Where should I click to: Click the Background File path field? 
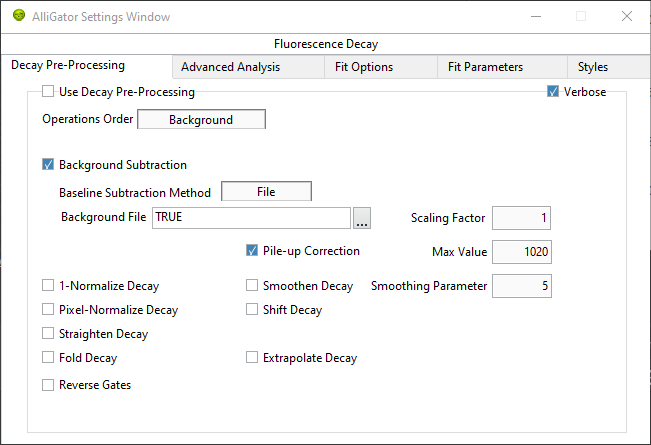[x=251, y=218]
